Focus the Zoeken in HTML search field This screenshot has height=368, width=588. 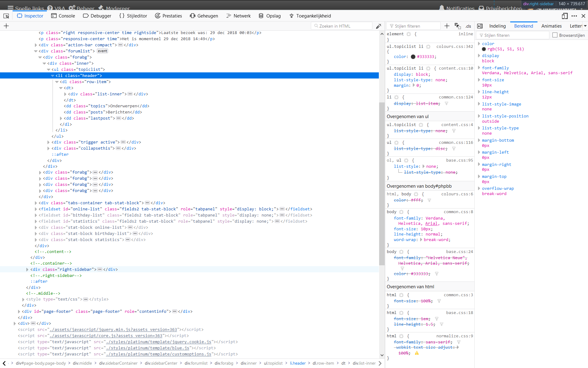click(x=342, y=26)
